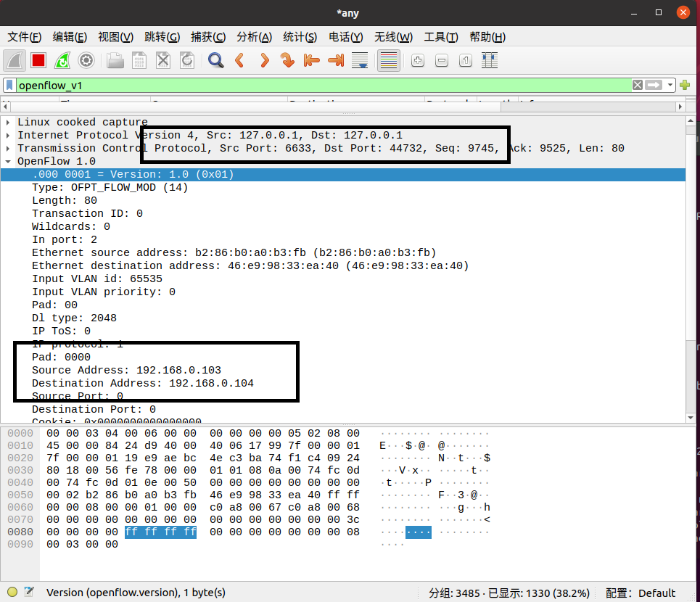Screen dimensions: 700x602
Task: Select the Ethernet destination address row
Action: 343,265
